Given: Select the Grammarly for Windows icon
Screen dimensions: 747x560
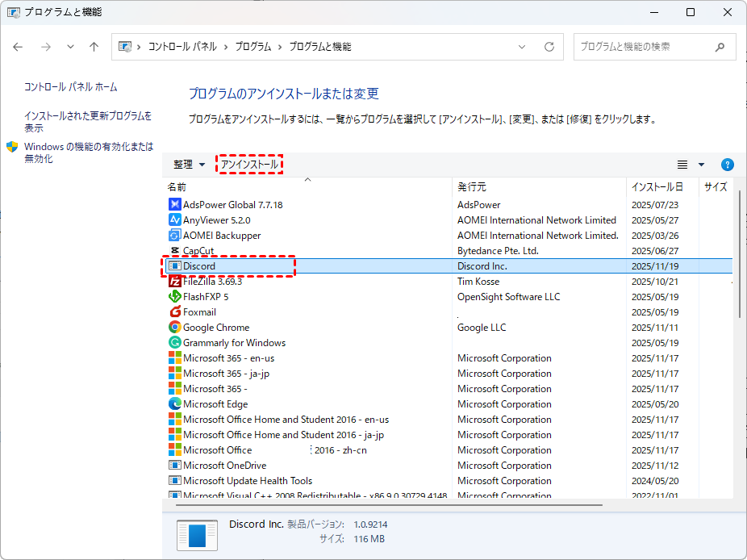Looking at the screenshot, I should click(x=175, y=343).
